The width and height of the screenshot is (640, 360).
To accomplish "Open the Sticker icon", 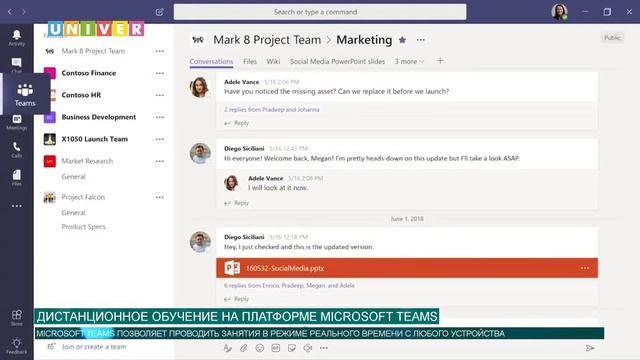I will click(x=291, y=348).
